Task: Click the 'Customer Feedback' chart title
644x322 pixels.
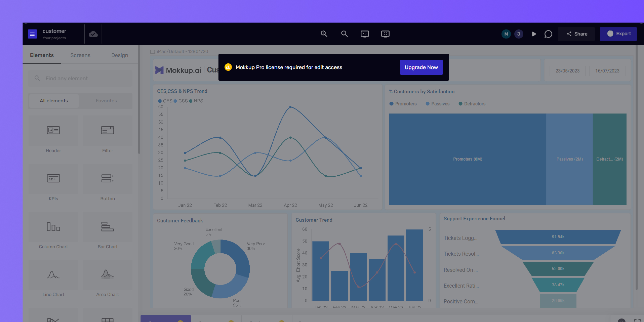Action: (x=180, y=221)
